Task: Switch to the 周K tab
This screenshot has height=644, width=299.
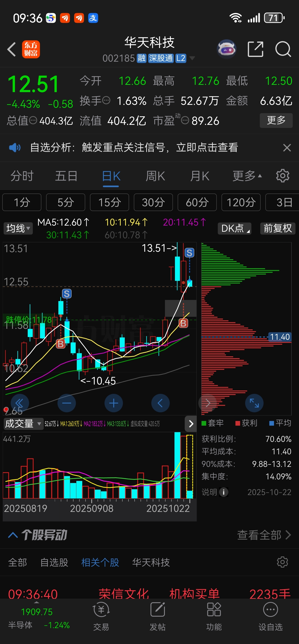Action: pos(155,176)
